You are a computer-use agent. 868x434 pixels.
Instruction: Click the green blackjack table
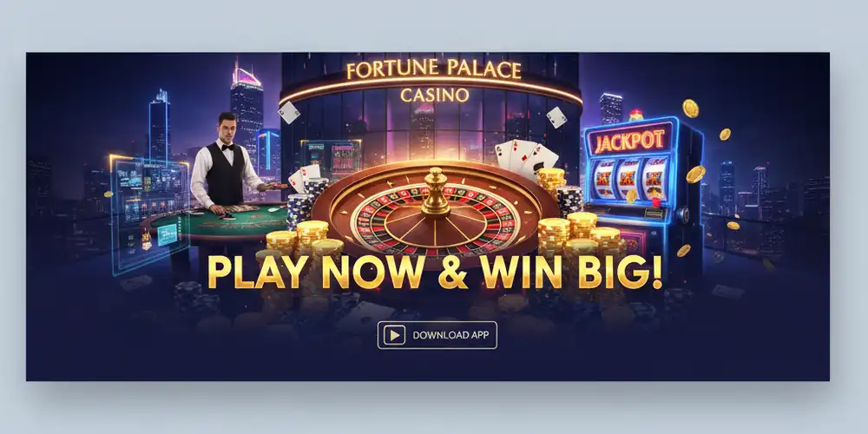click(x=219, y=220)
